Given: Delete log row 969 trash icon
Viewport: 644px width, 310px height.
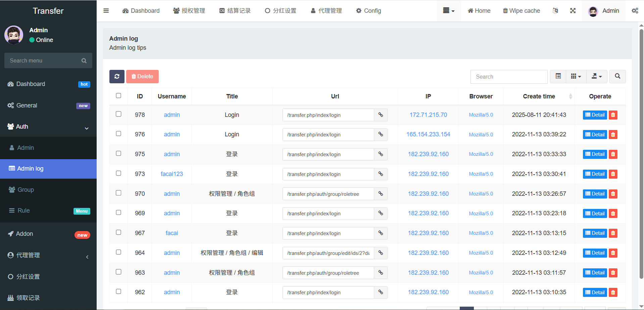Looking at the screenshot, I should 613,214.
